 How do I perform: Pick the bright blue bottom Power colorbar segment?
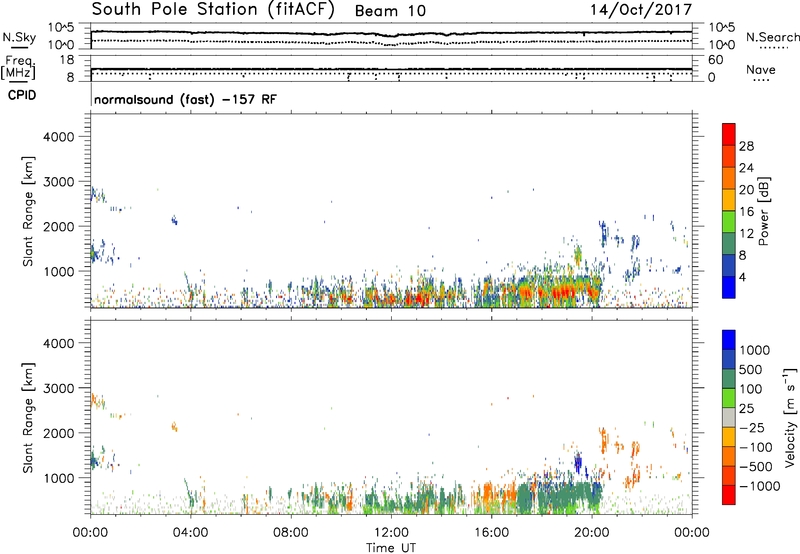pos(729,288)
